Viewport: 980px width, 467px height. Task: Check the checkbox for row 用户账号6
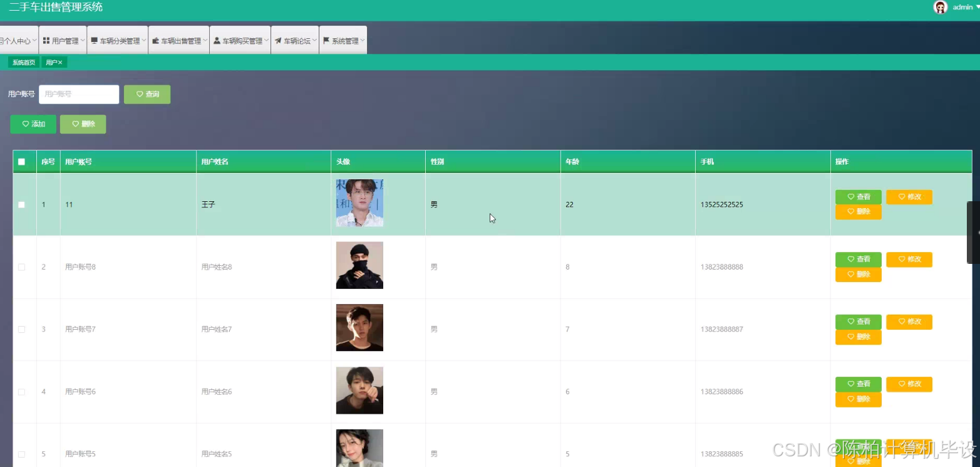[22, 392]
